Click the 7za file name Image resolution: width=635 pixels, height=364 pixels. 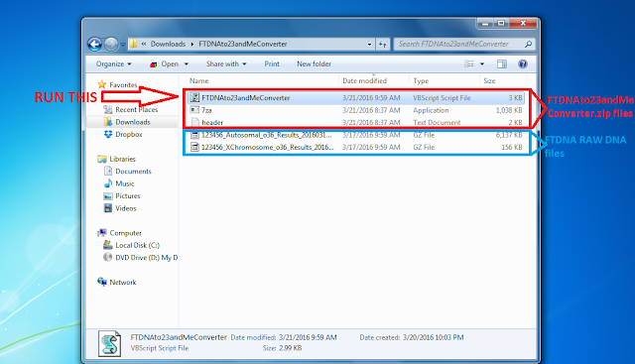tap(206, 110)
